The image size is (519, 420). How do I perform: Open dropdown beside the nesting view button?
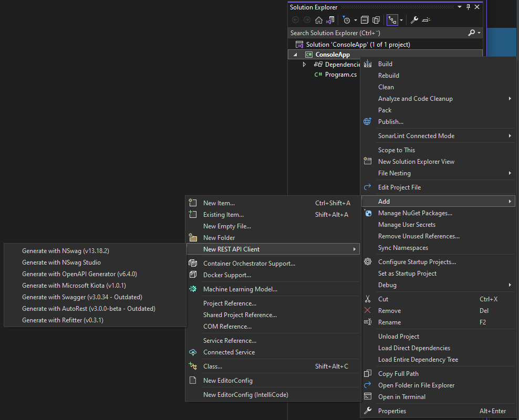[x=401, y=20]
